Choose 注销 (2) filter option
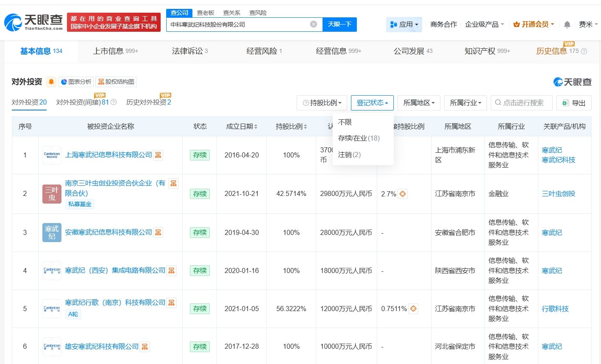Image resolution: width=601 pixels, height=364 pixels. click(x=349, y=155)
